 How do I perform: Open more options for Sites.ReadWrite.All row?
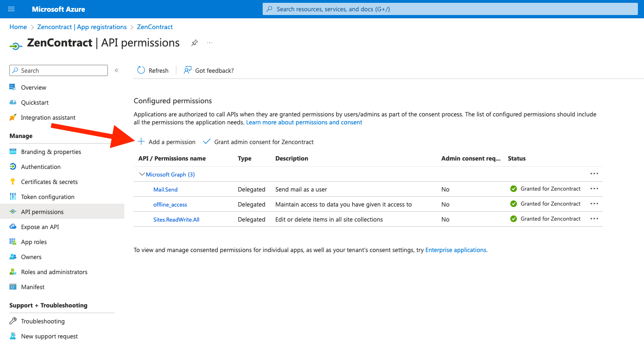594,219
